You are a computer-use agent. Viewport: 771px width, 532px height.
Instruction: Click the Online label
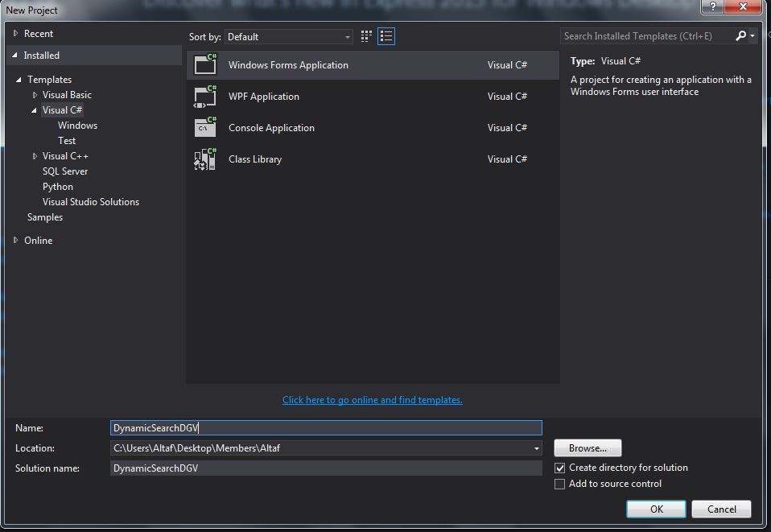click(39, 240)
